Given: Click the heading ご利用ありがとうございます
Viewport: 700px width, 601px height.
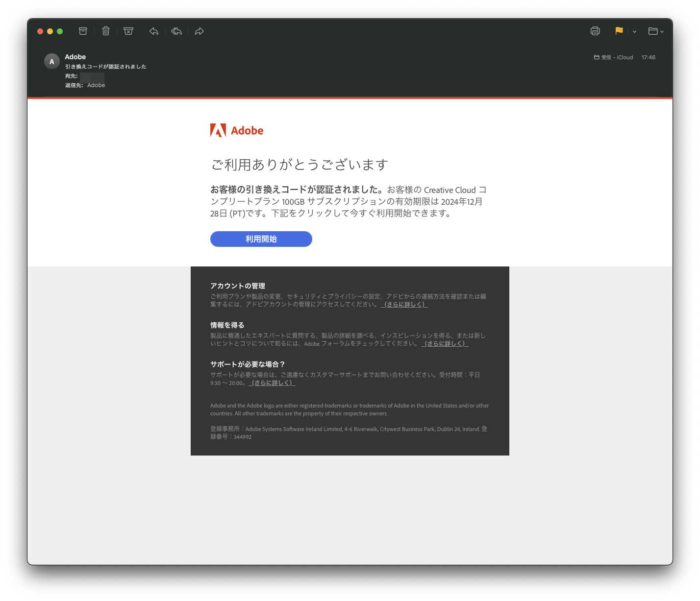Looking at the screenshot, I should tap(300, 165).
